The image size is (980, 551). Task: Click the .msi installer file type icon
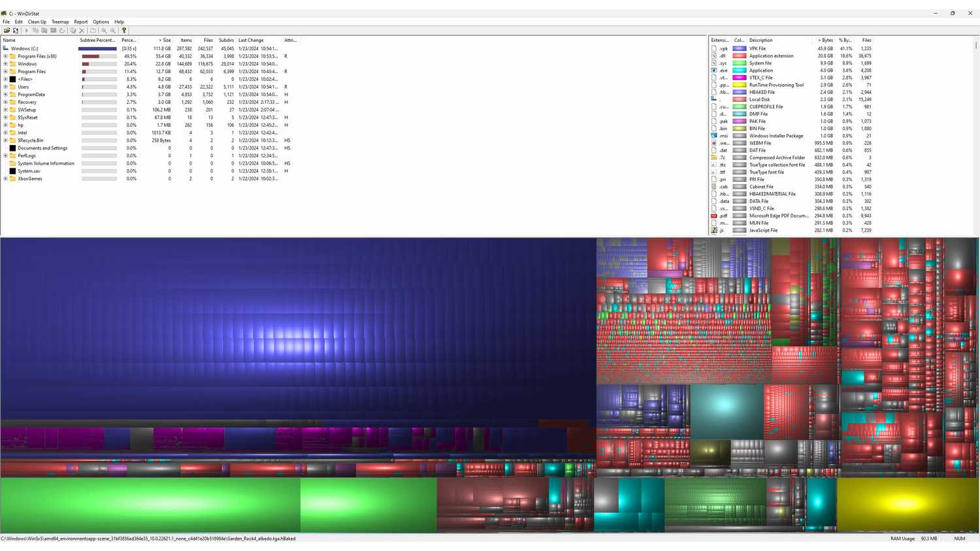(x=714, y=136)
